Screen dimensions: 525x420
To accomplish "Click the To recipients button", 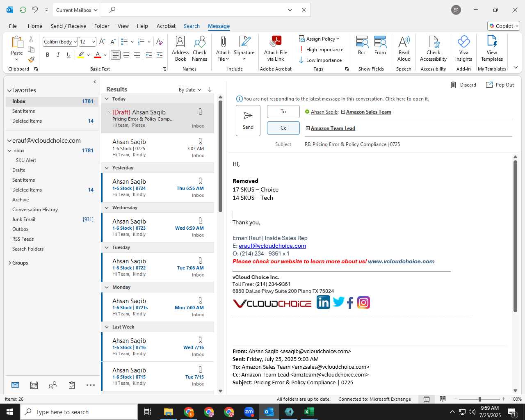I will click(x=283, y=112).
